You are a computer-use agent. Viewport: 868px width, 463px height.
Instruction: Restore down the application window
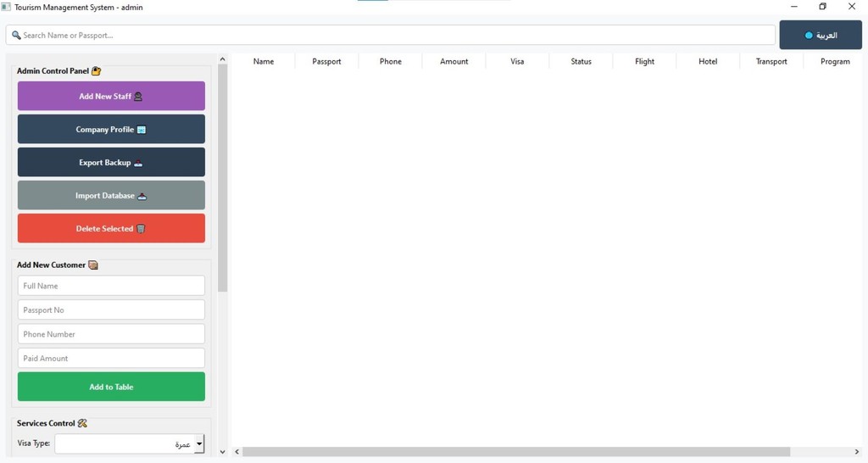[822, 7]
